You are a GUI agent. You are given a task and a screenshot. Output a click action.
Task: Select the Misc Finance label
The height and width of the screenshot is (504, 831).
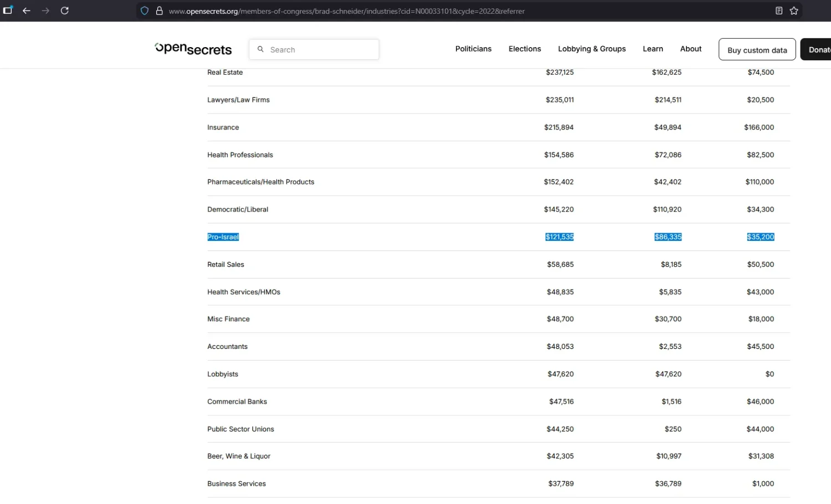228,320
